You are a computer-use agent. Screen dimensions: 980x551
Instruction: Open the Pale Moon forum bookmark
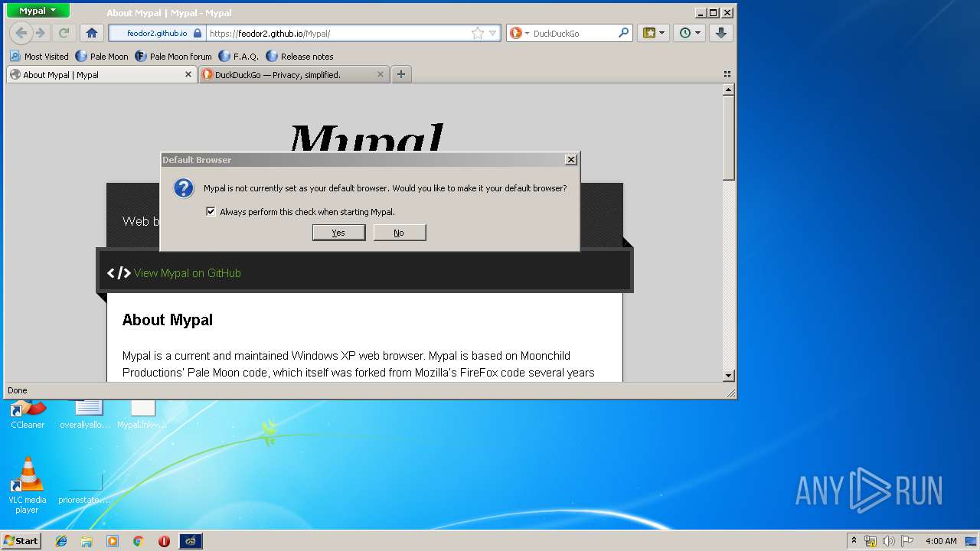tap(173, 56)
